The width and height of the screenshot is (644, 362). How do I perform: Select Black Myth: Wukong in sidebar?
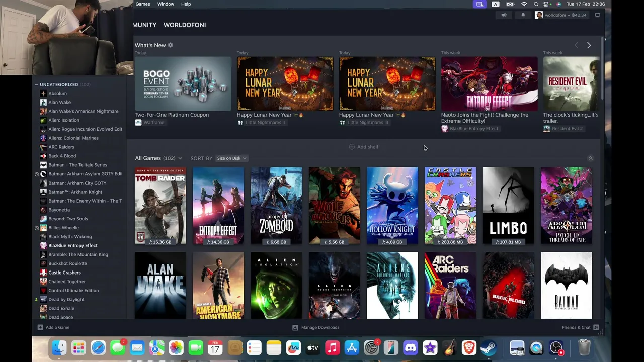click(70, 236)
